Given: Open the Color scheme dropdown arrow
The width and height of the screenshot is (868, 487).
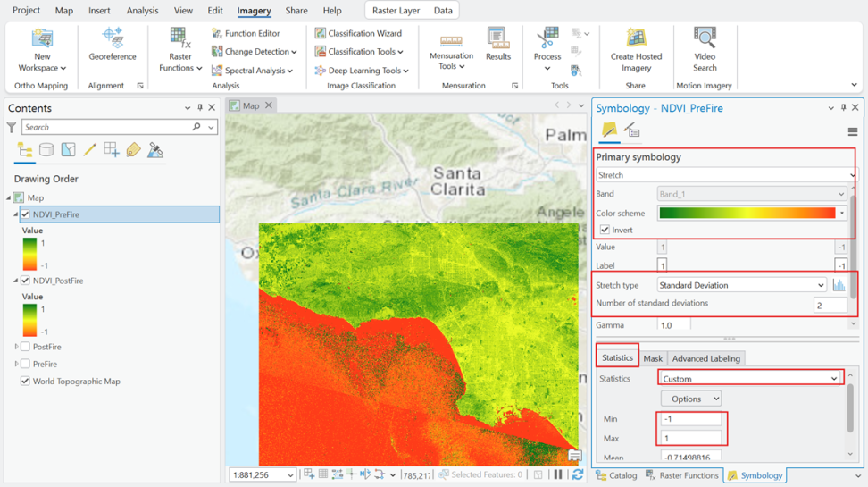Looking at the screenshot, I should pyautogui.click(x=842, y=214).
